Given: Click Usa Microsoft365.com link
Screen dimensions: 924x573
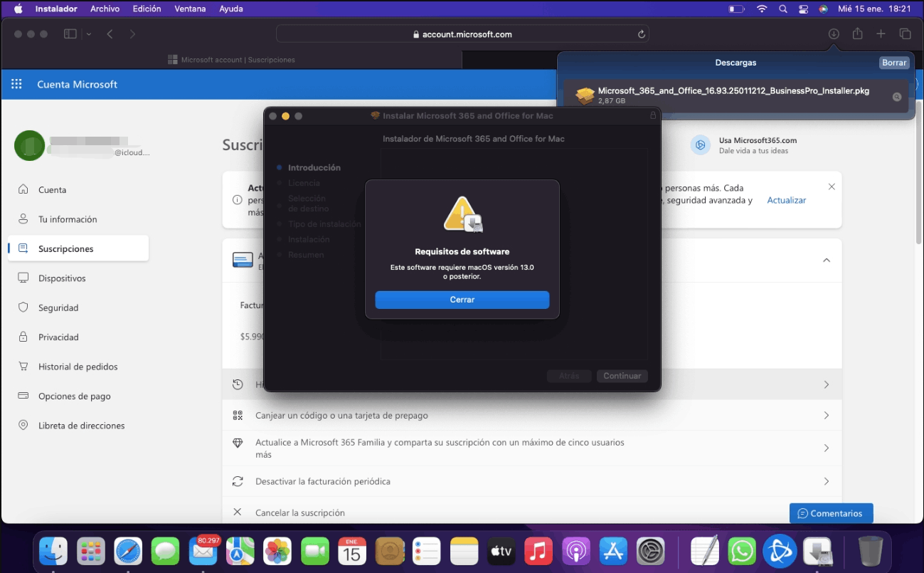Looking at the screenshot, I should [x=758, y=140].
